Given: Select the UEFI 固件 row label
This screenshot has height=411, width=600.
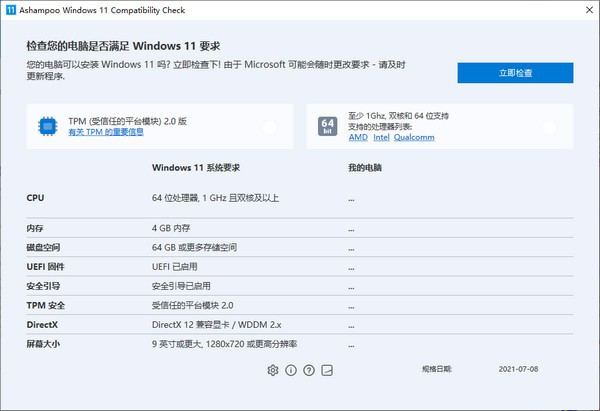Looking at the screenshot, I should (46, 266).
